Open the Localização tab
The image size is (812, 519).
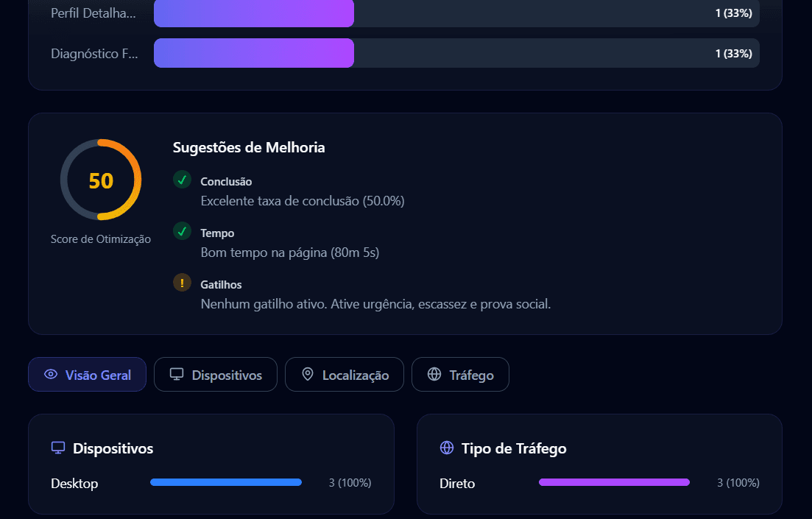344,374
